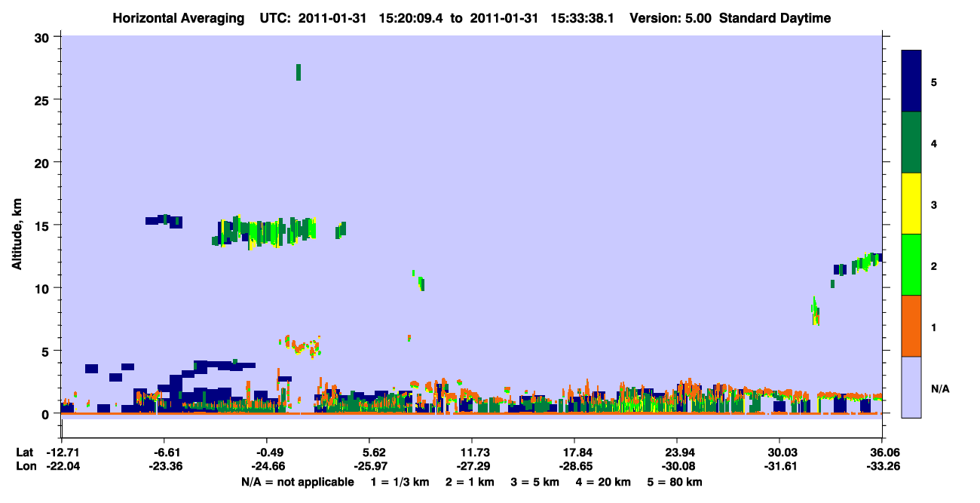Click the dark green color bar segment labeled 4
980x503 pixels.
click(911, 143)
